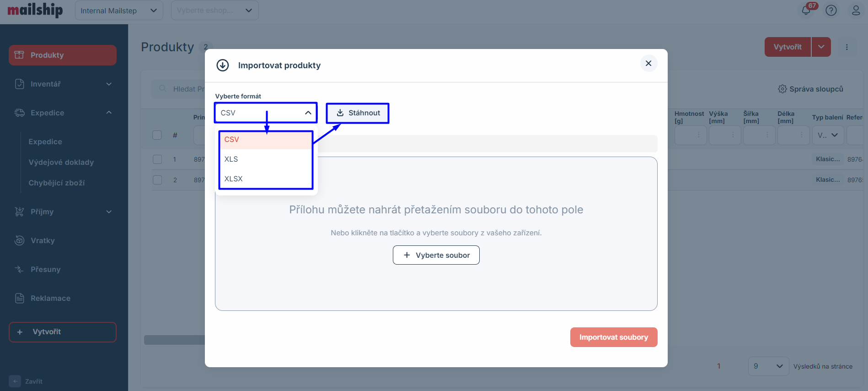Screen dimensions: 868x391
Task: Click the three-dot more options icon
Action: pyautogui.click(x=847, y=47)
